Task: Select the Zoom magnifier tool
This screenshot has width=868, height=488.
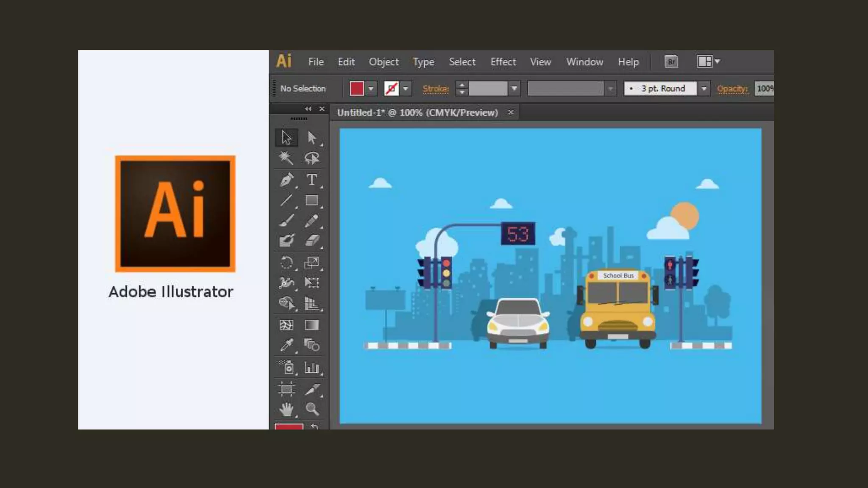Action: (312, 409)
